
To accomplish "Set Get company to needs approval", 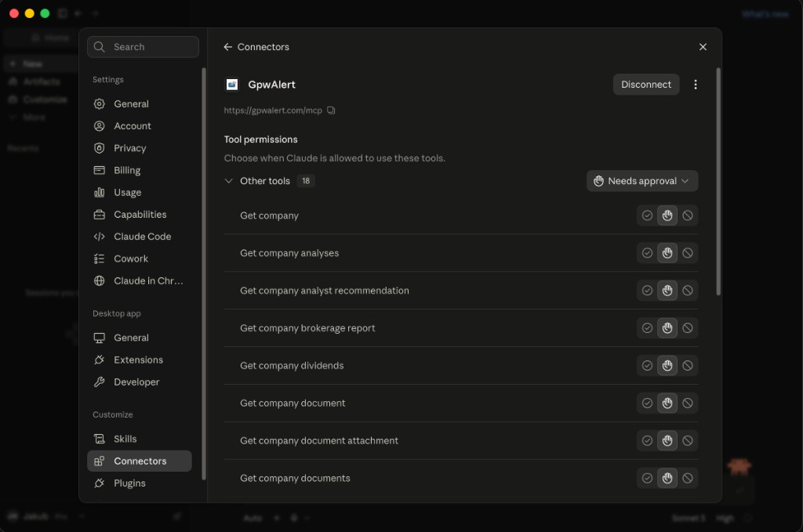I will coord(667,215).
